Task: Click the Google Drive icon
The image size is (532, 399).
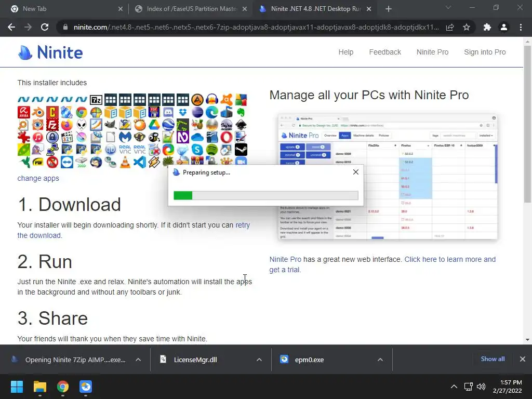Action: [x=154, y=125]
